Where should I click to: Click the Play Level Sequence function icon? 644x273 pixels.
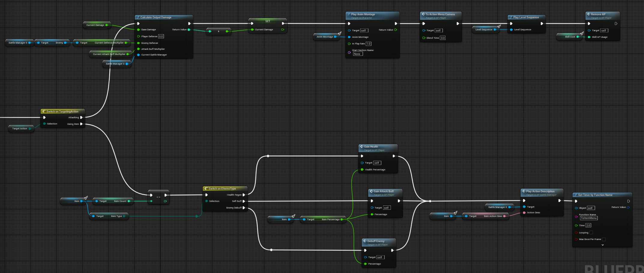click(511, 17)
